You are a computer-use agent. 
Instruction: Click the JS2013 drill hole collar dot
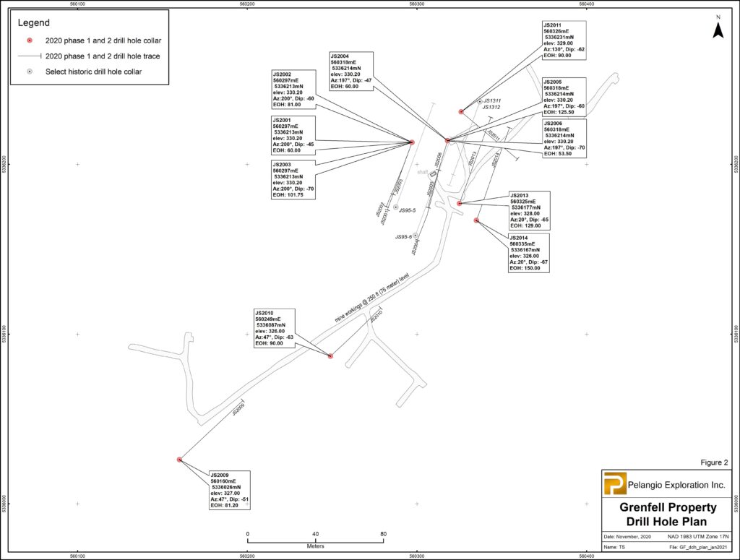pyautogui.click(x=460, y=204)
